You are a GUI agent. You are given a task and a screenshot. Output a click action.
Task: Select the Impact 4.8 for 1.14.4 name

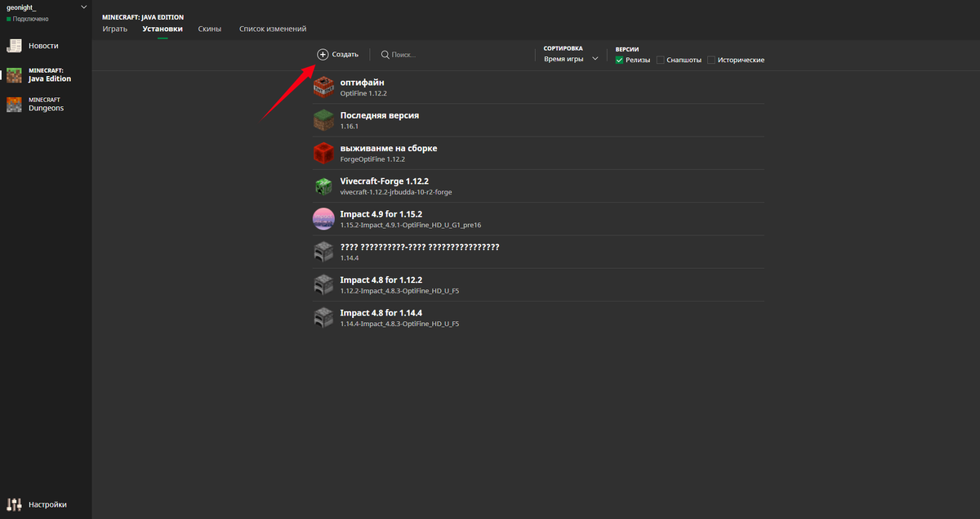(381, 312)
